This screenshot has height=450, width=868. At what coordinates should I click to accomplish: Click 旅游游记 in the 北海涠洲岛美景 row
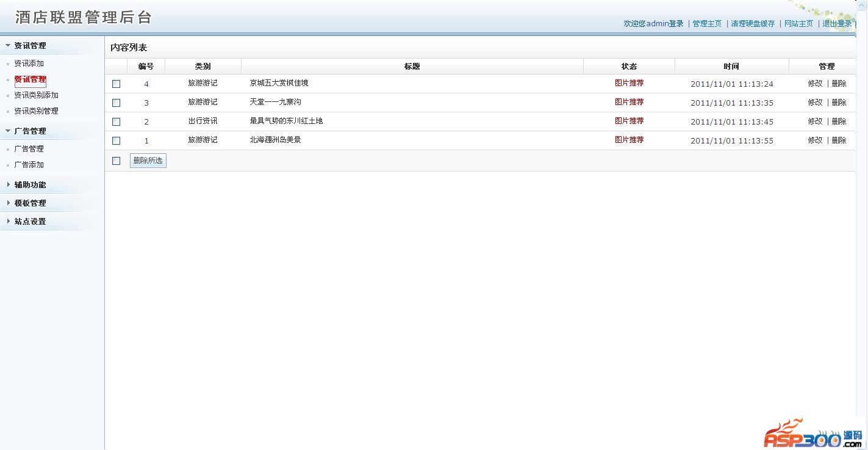coord(203,140)
